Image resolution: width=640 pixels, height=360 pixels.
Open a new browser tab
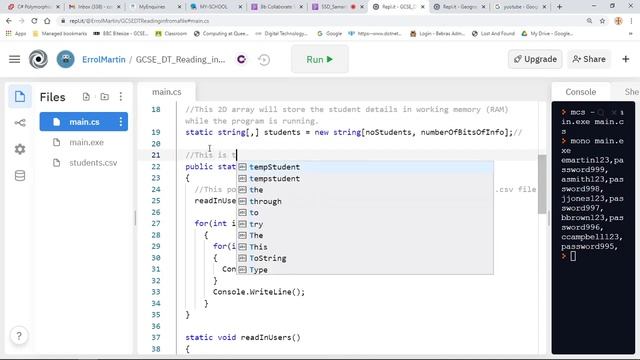point(560,7)
